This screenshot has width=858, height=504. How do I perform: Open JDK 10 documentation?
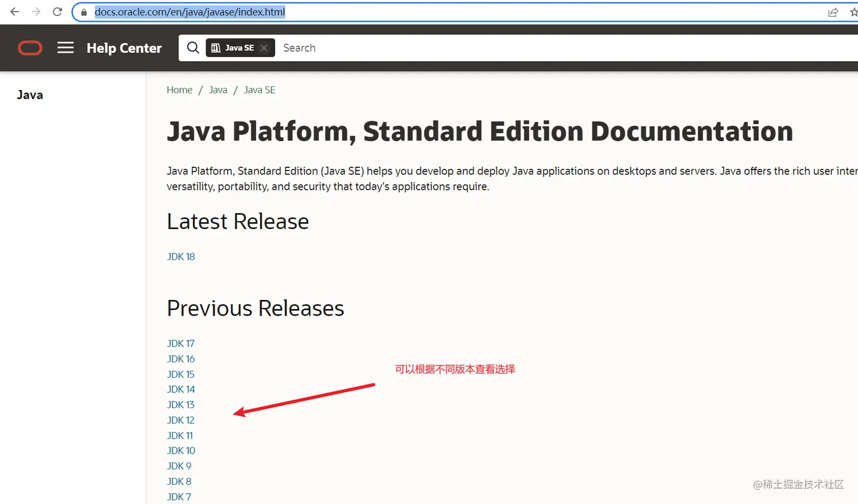pos(181,450)
